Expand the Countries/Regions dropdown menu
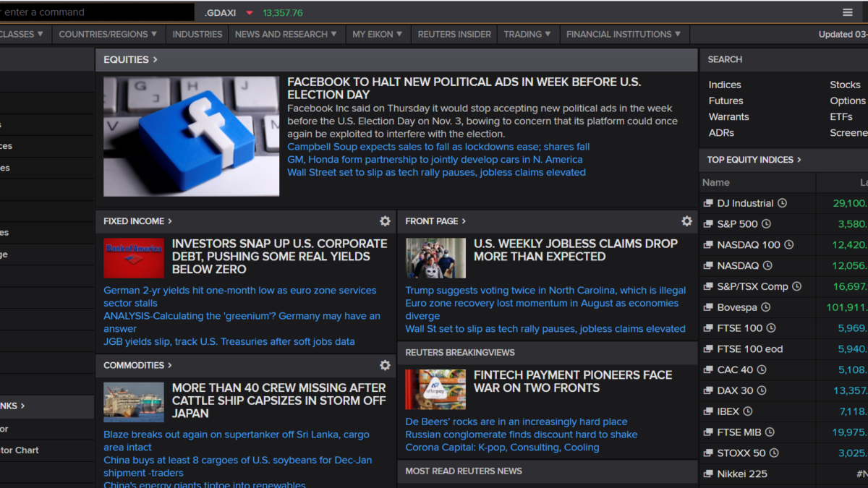The width and height of the screenshot is (868, 488). 108,34
